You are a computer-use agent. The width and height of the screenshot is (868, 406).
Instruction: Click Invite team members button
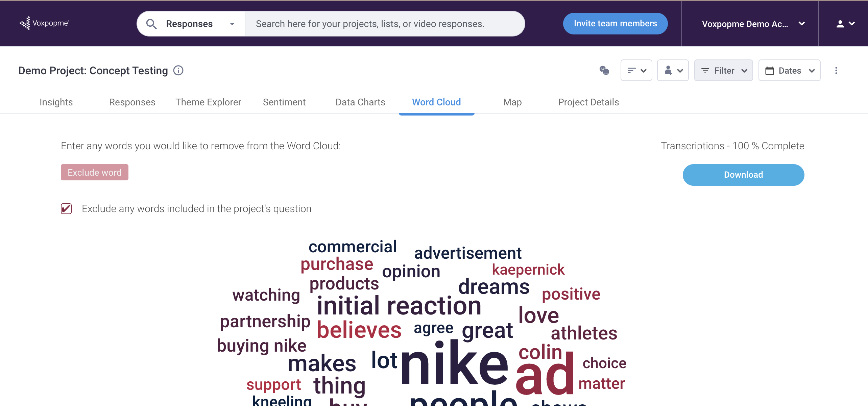pyautogui.click(x=615, y=24)
